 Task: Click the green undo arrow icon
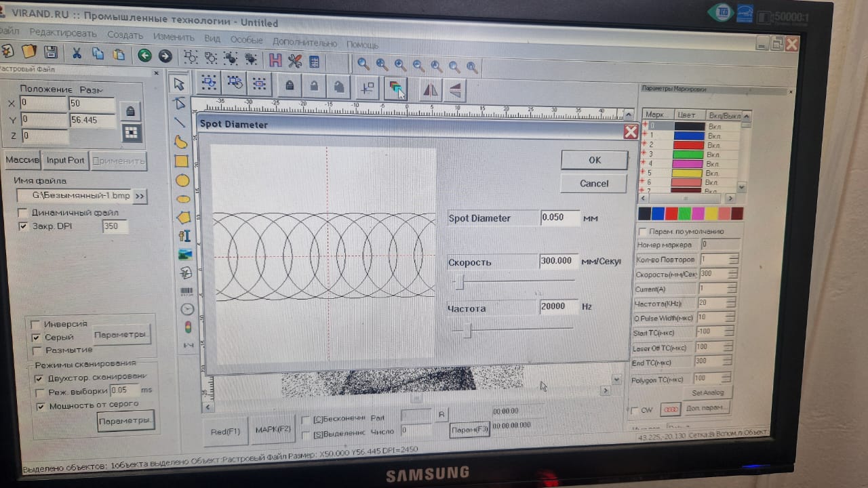click(x=144, y=56)
